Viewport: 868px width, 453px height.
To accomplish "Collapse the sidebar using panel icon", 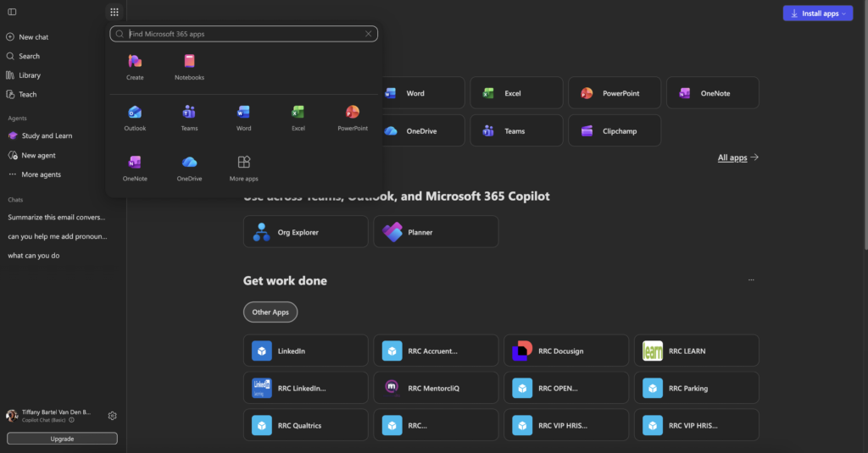I will [12, 12].
